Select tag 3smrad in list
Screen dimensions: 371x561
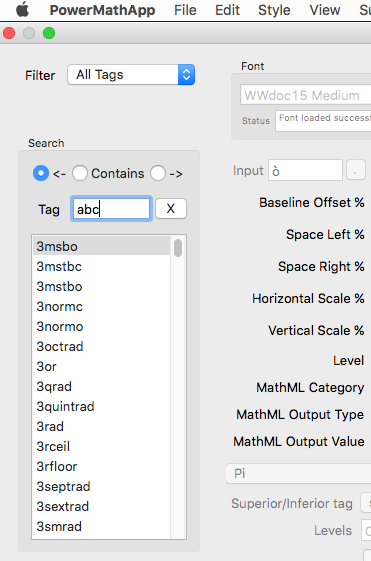coord(102,527)
